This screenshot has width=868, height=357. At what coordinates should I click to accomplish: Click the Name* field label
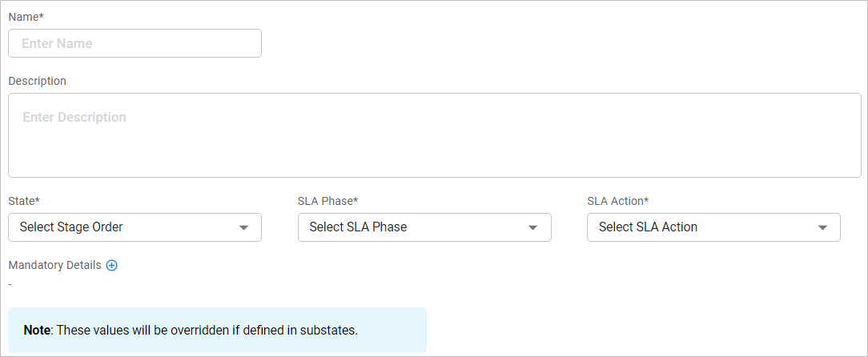click(x=26, y=17)
